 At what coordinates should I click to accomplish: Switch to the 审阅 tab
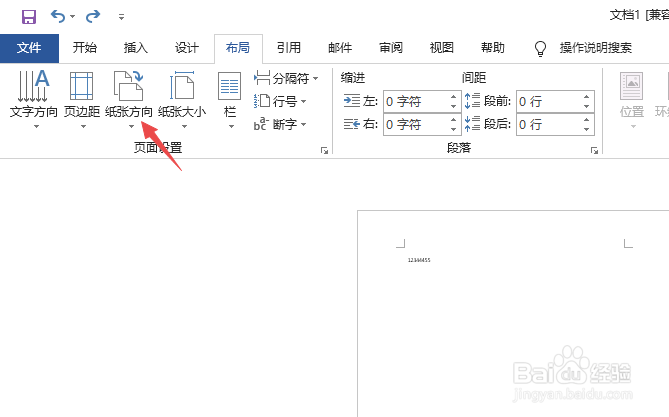pyautogui.click(x=391, y=47)
